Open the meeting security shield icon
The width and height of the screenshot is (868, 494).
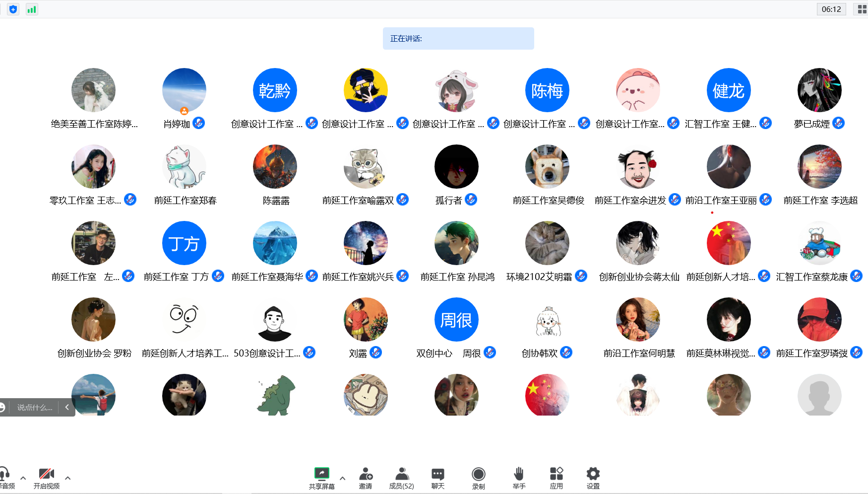tap(13, 9)
